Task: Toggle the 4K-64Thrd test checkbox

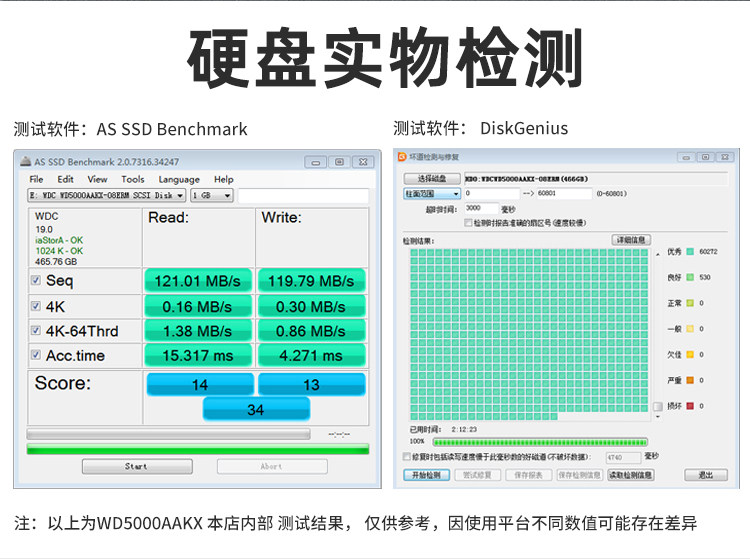Action: pos(35,330)
